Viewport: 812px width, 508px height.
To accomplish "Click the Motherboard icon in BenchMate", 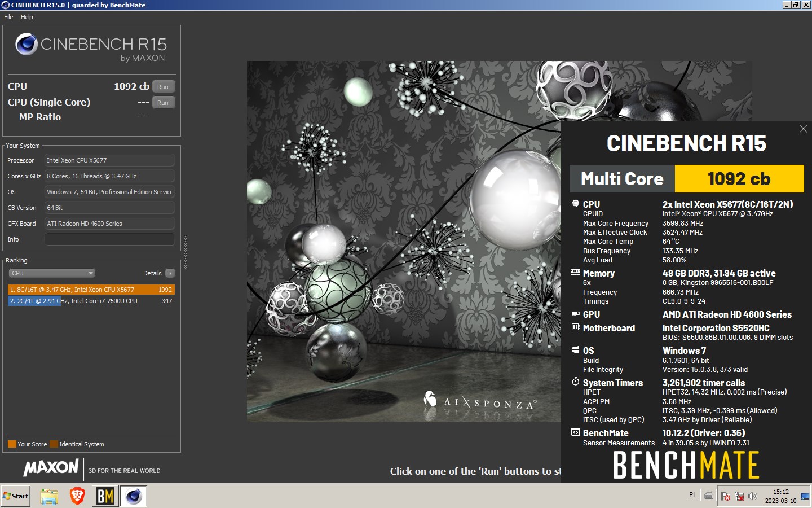I will (x=575, y=327).
